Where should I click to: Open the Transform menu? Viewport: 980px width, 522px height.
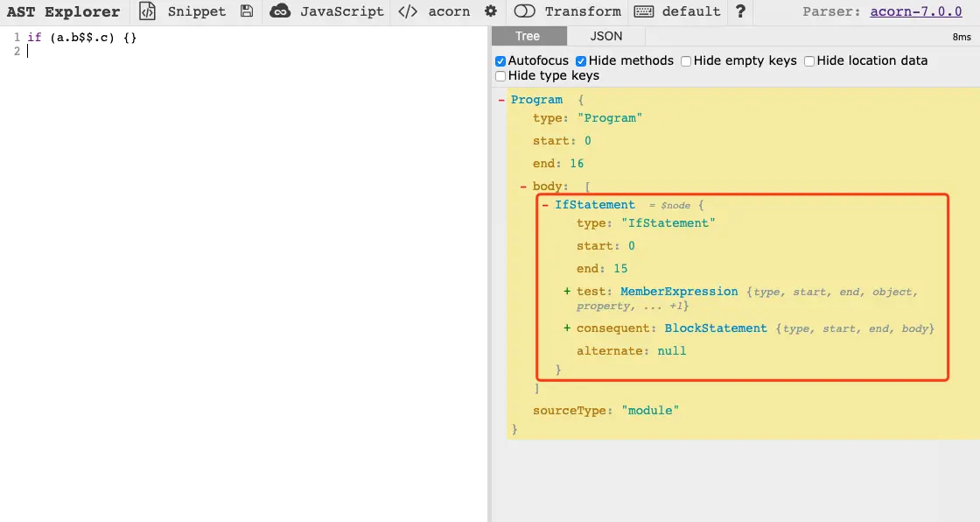click(x=583, y=11)
